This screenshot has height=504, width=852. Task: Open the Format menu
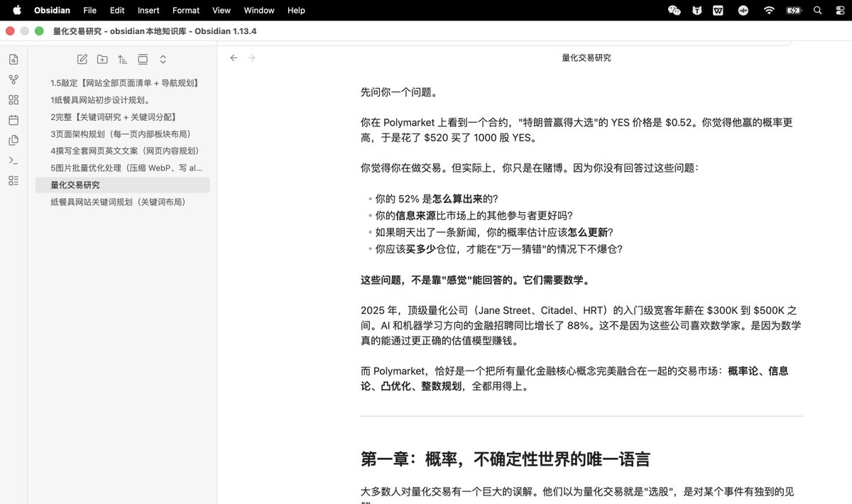[186, 10]
